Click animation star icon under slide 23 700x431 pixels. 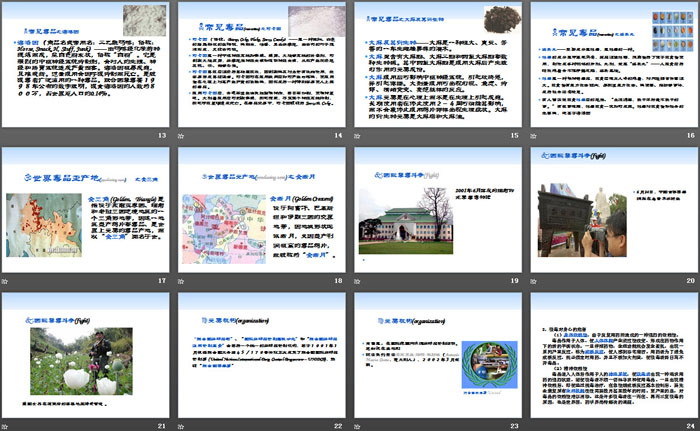pos(357,427)
